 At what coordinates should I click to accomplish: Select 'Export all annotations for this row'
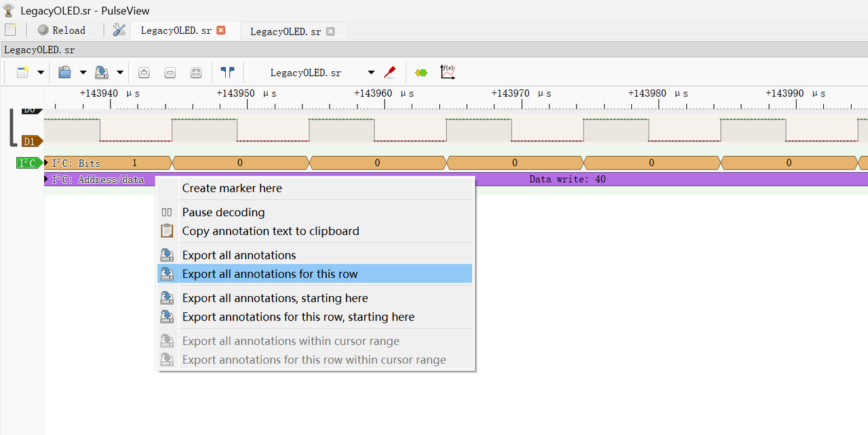tap(270, 274)
